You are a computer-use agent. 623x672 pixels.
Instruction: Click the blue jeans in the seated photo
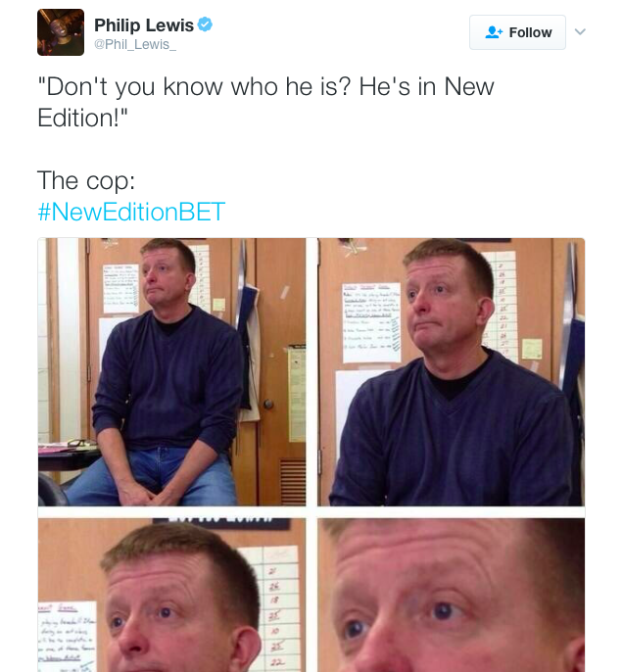(x=150, y=476)
